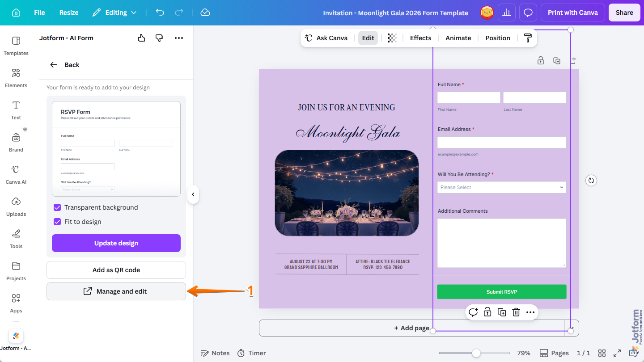Open grid view icon at bottom
Image resolution: width=644 pixels, height=362 pixels.
602,353
